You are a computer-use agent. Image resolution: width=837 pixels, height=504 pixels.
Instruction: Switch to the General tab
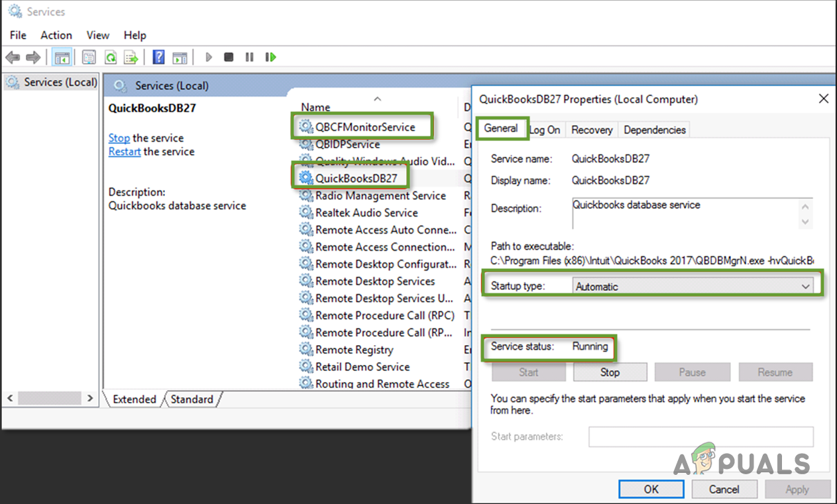click(501, 128)
